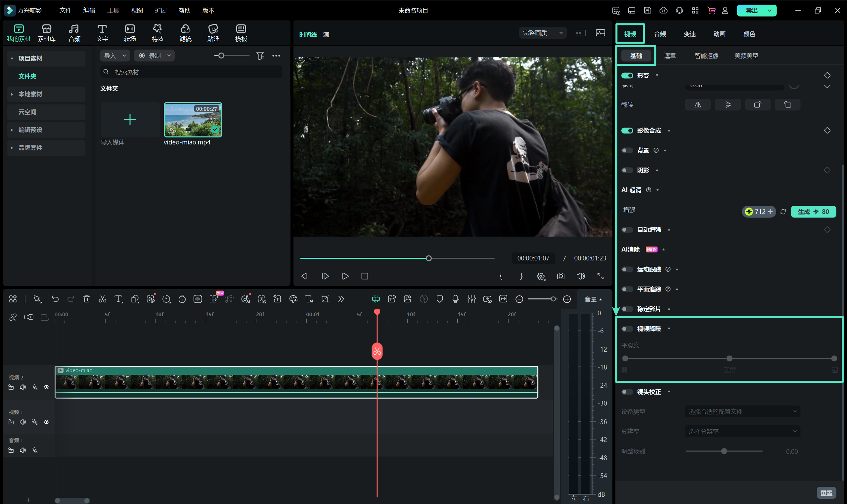Open the audio mixer icon
This screenshot has width=847, height=504.
pos(471,299)
